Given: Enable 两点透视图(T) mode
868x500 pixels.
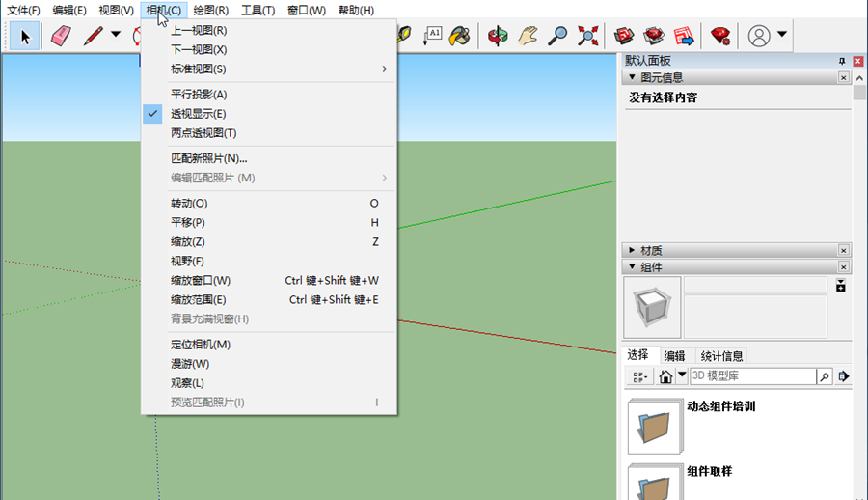Looking at the screenshot, I should [269, 133].
